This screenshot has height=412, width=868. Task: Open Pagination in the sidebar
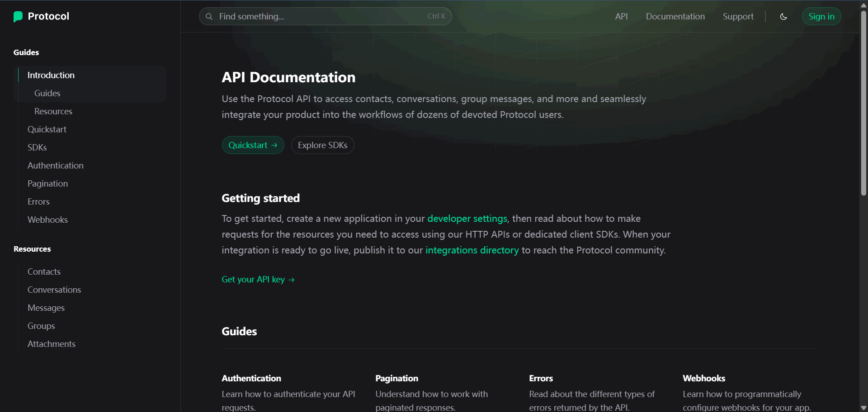(x=47, y=183)
